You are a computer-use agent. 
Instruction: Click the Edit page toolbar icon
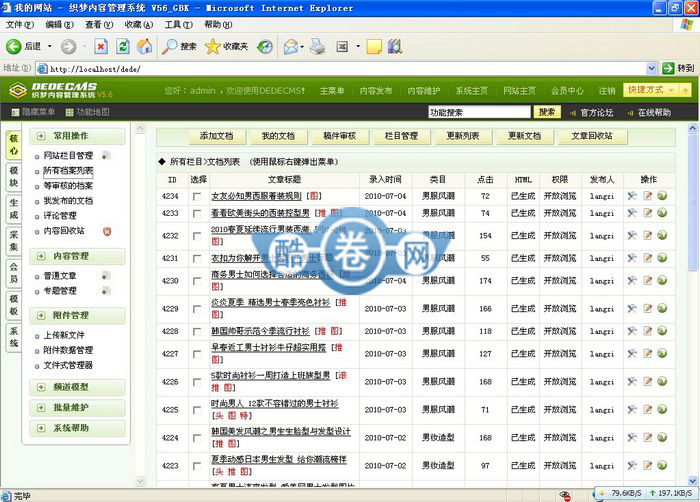342,46
